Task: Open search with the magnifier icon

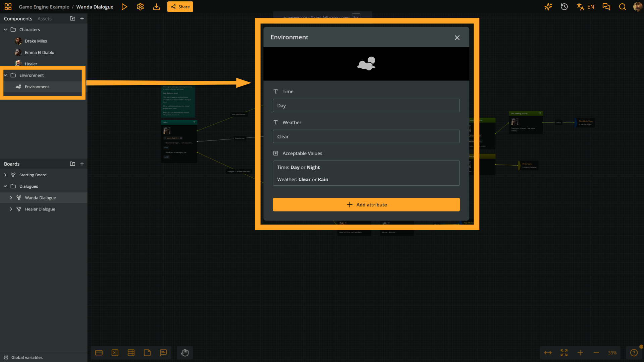Action: click(x=622, y=7)
